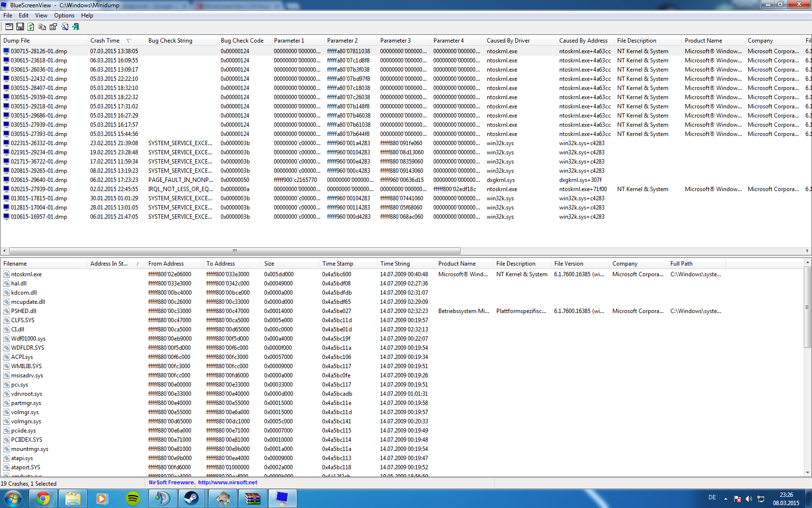The height and width of the screenshot is (508, 812).
Task: Sort by Bug Check Code column
Action: (x=244, y=41)
